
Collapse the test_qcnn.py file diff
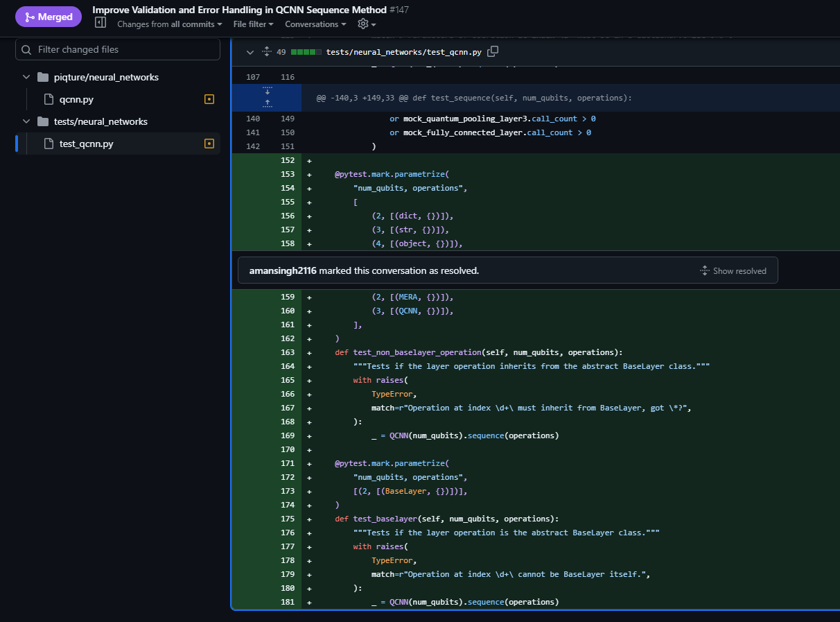coord(250,52)
